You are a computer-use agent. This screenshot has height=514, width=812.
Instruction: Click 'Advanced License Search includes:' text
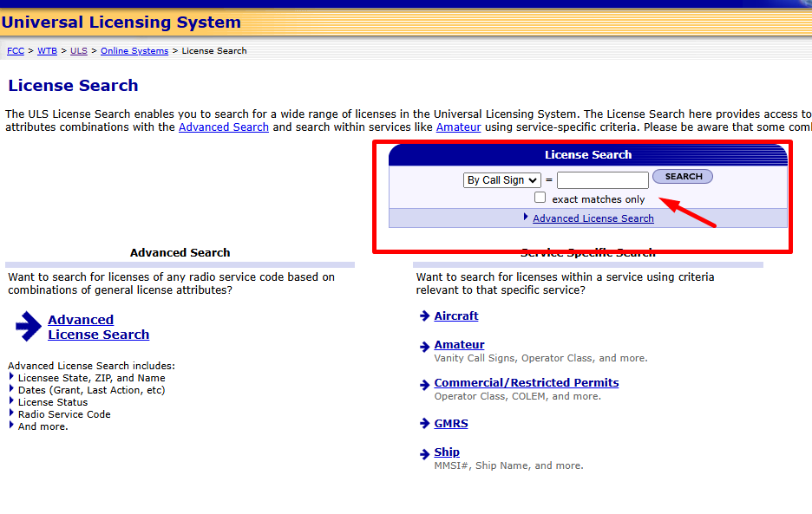click(91, 366)
